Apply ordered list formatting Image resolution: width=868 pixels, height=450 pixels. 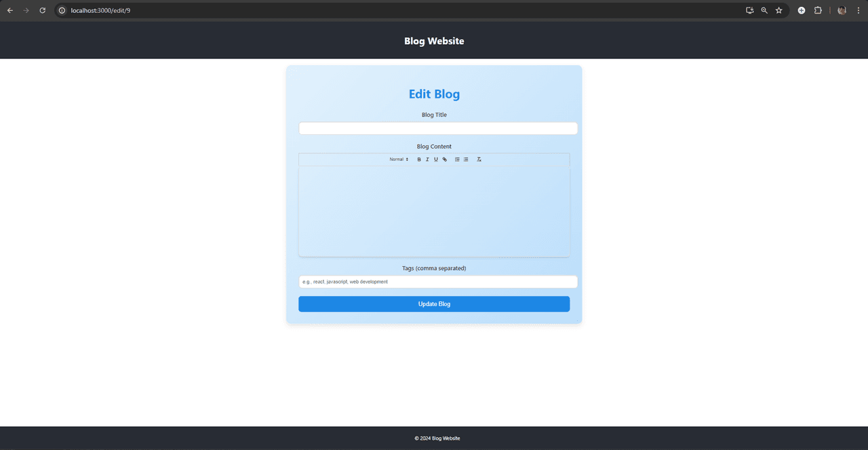click(x=457, y=160)
